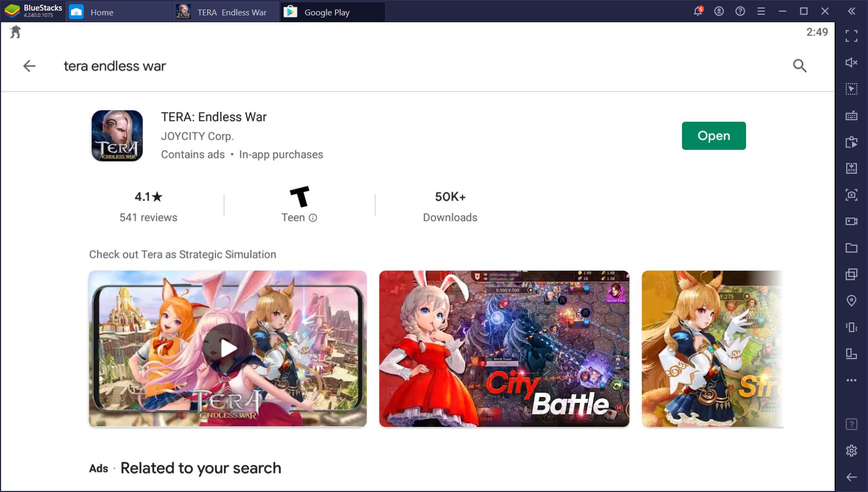The width and height of the screenshot is (868, 492).
Task: Open the TERA: Endless War app
Action: tap(714, 136)
